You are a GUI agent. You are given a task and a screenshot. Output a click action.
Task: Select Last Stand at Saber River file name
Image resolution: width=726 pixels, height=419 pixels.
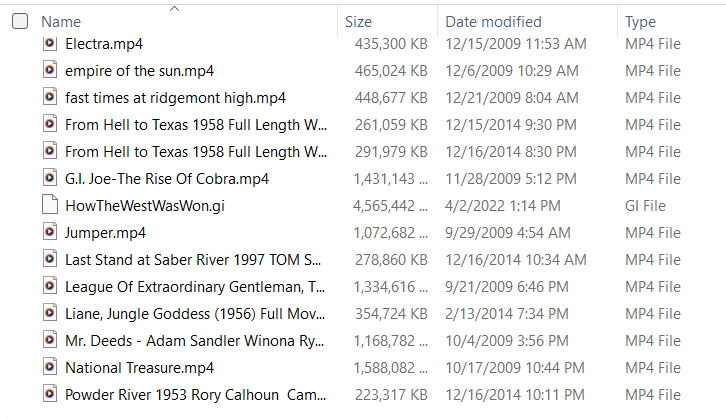[x=193, y=260]
